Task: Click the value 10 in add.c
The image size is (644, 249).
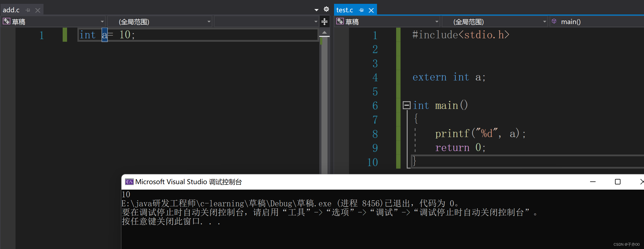Action: point(125,35)
